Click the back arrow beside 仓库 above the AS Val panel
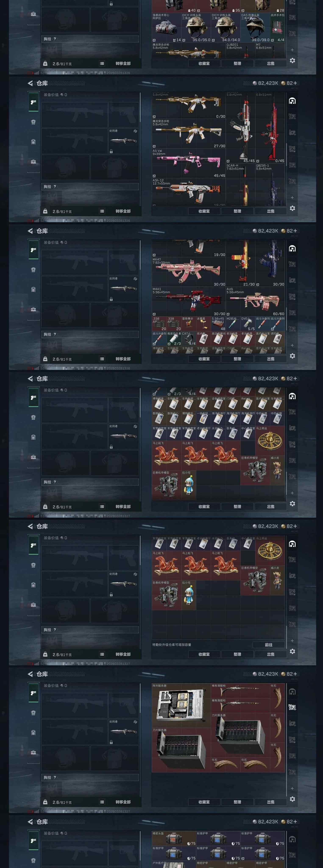The image size is (323, 868). click(30, 83)
